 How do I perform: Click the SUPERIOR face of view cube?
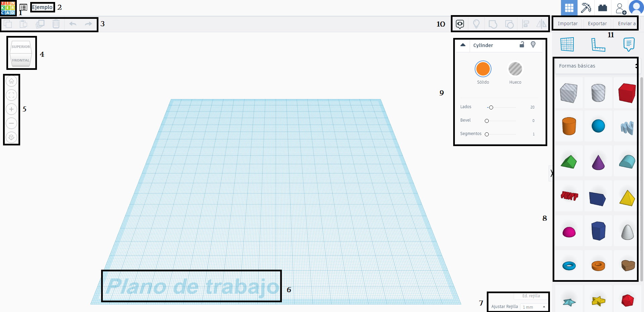(21, 47)
